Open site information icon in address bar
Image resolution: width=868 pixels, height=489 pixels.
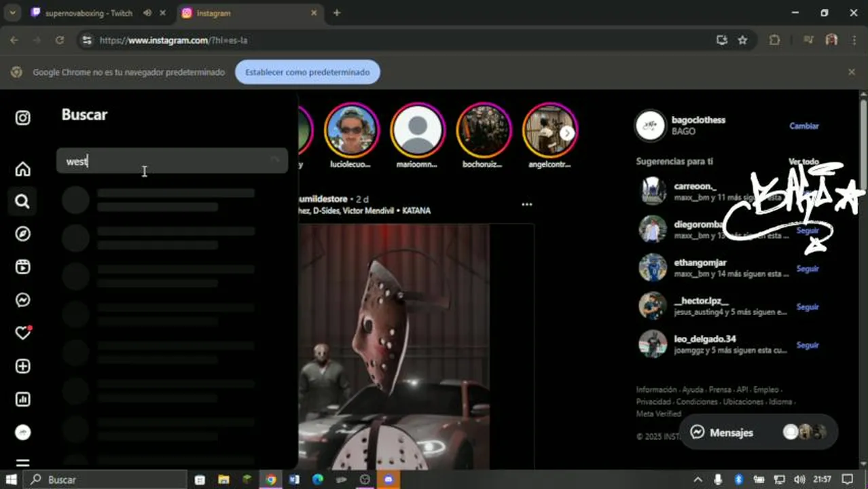click(86, 40)
